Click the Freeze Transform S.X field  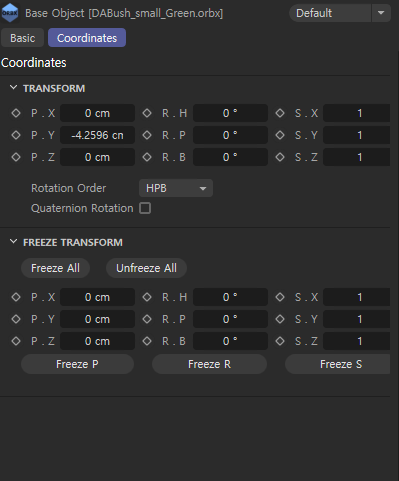(x=357, y=297)
